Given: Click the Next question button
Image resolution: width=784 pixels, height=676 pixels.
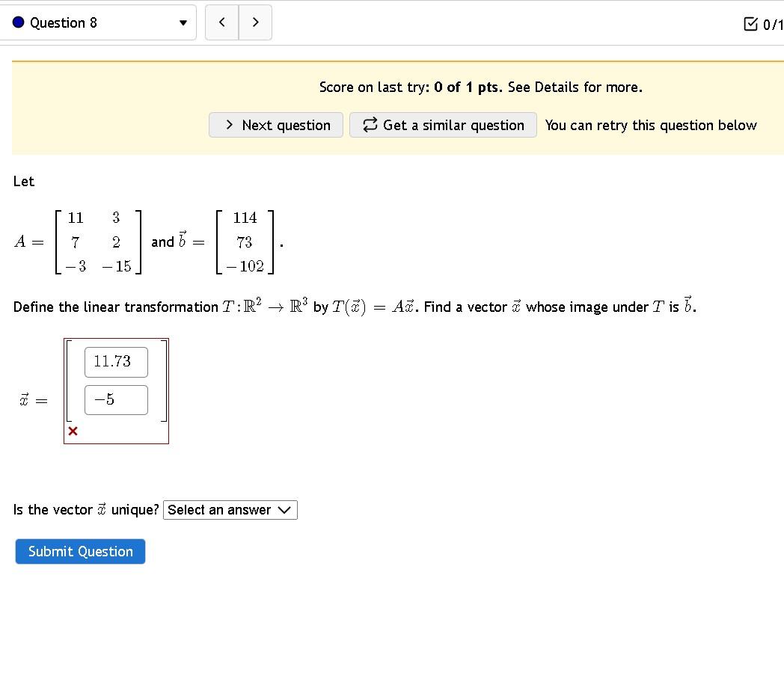Looking at the screenshot, I should [275, 125].
